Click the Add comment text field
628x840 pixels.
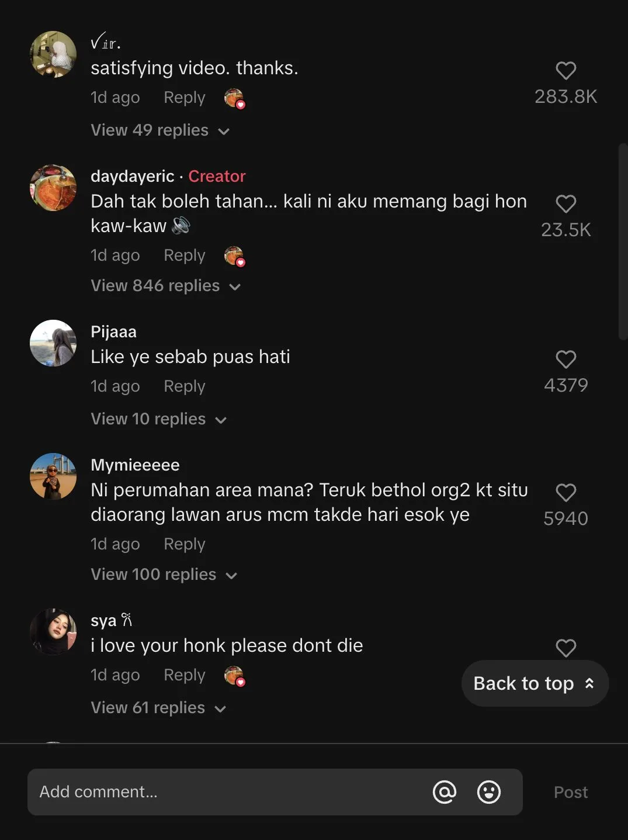pyautogui.click(x=175, y=792)
